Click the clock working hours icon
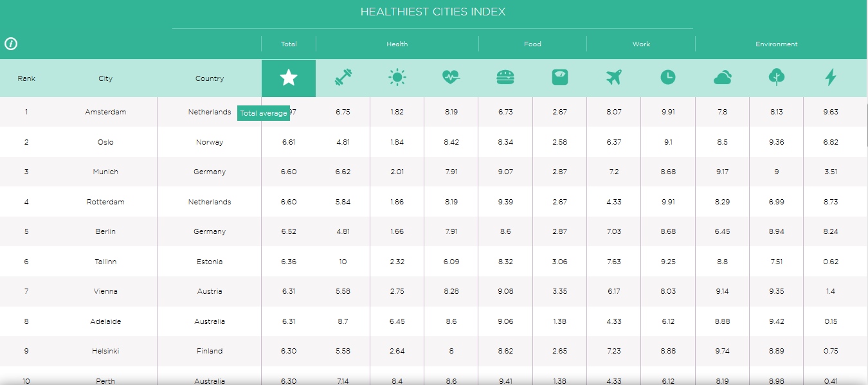The height and width of the screenshot is (385, 868). pos(668,78)
